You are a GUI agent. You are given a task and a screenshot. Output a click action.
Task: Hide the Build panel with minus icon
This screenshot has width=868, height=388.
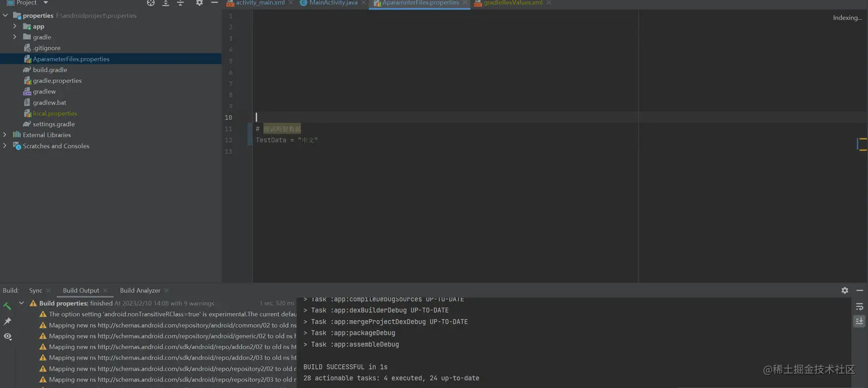pyautogui.click(x=859, y=290)
